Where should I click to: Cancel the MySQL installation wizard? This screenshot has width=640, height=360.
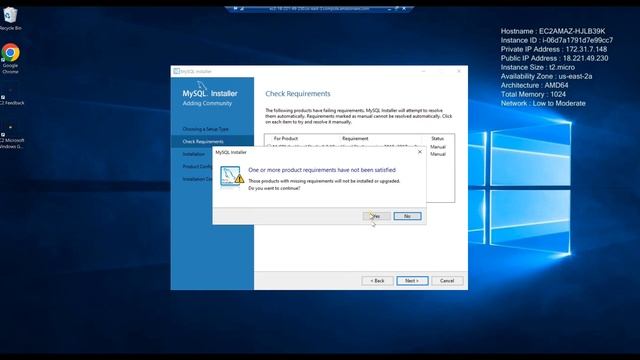(447, 281)
